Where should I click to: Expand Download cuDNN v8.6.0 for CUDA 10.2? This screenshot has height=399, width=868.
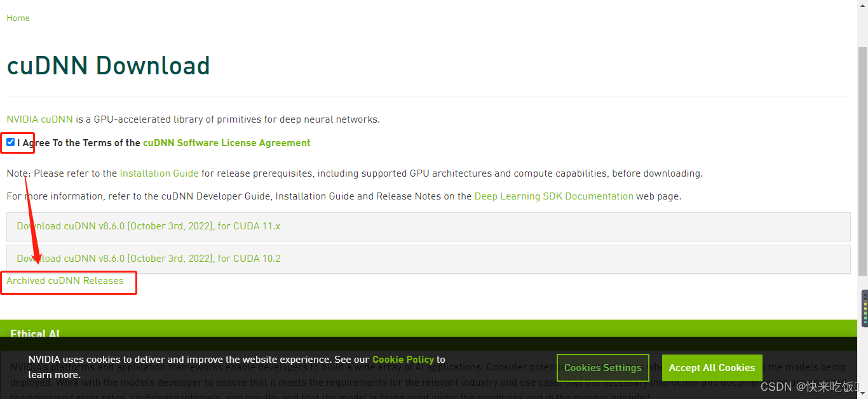point(428,259)
